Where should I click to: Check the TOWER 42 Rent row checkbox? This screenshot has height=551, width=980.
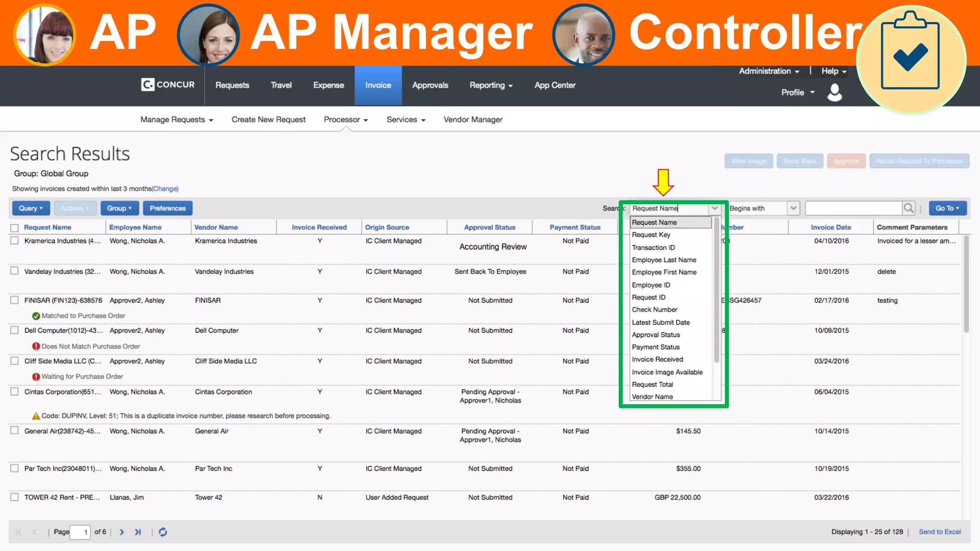coord(14,497)
